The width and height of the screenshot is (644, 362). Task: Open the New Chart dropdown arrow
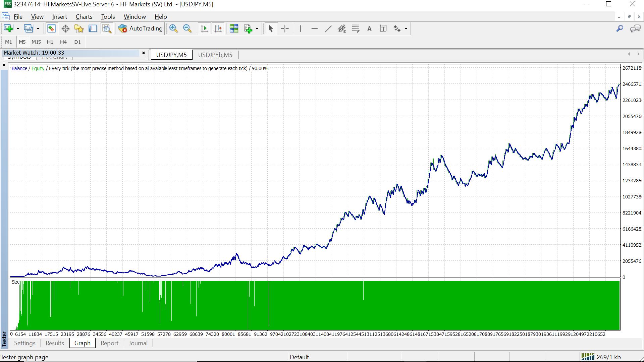18,29
